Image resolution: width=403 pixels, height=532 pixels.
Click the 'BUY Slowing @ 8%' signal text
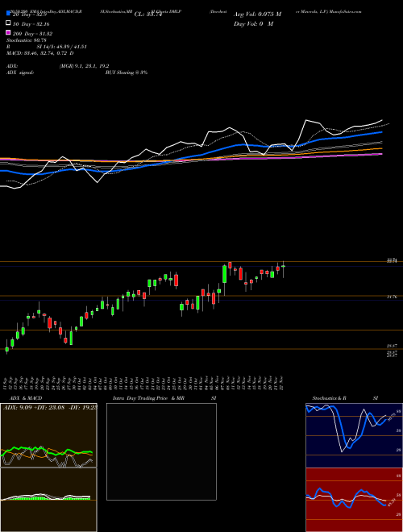pos(127,73)
